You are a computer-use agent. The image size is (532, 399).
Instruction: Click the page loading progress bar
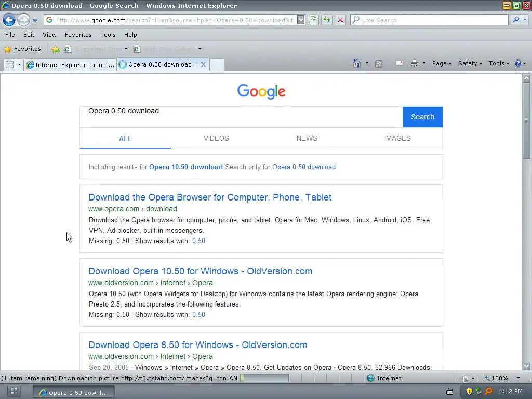(264, 378)
